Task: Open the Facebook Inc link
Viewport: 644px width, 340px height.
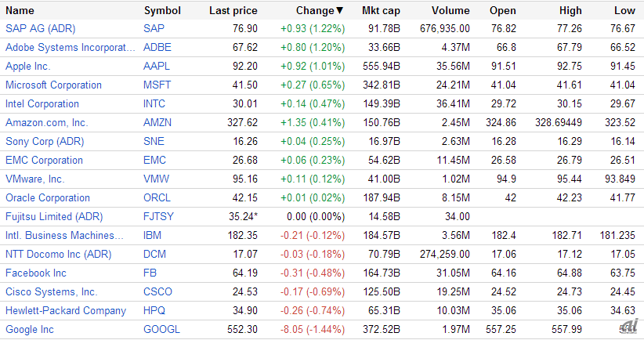Action: [x=36, y=273]
